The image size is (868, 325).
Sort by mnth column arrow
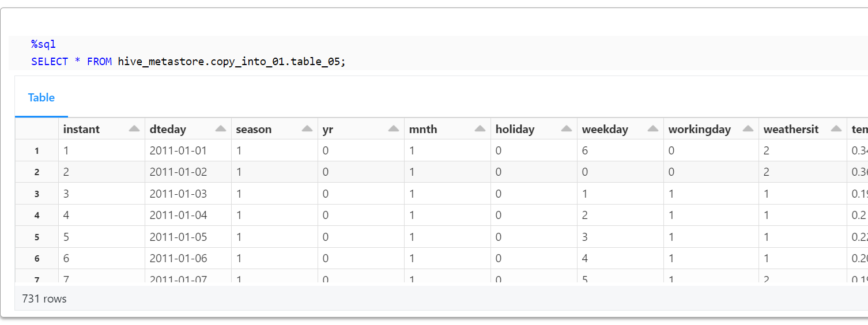pos(480,129)
